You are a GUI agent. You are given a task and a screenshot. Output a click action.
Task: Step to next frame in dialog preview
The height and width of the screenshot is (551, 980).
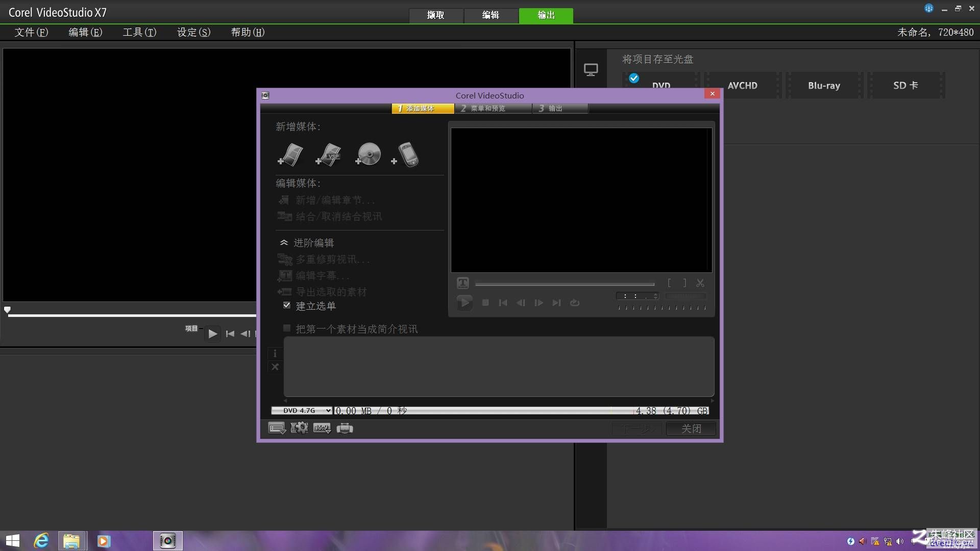click(538, 303)
